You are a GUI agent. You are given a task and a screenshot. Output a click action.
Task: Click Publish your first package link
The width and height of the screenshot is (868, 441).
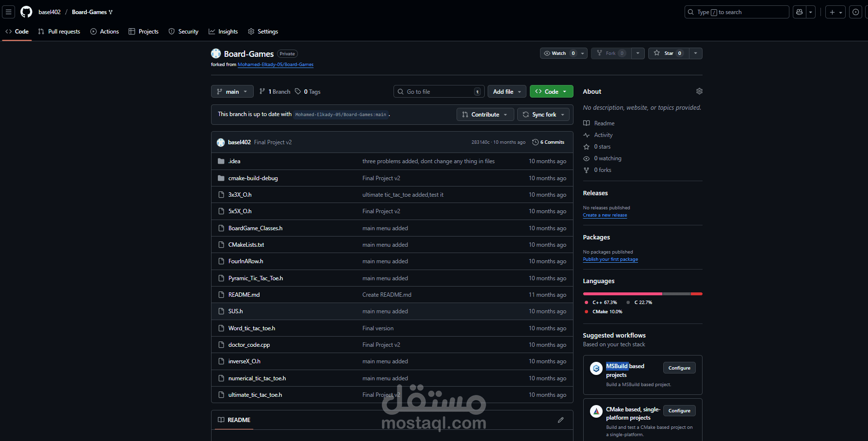[x=610, y=259]
